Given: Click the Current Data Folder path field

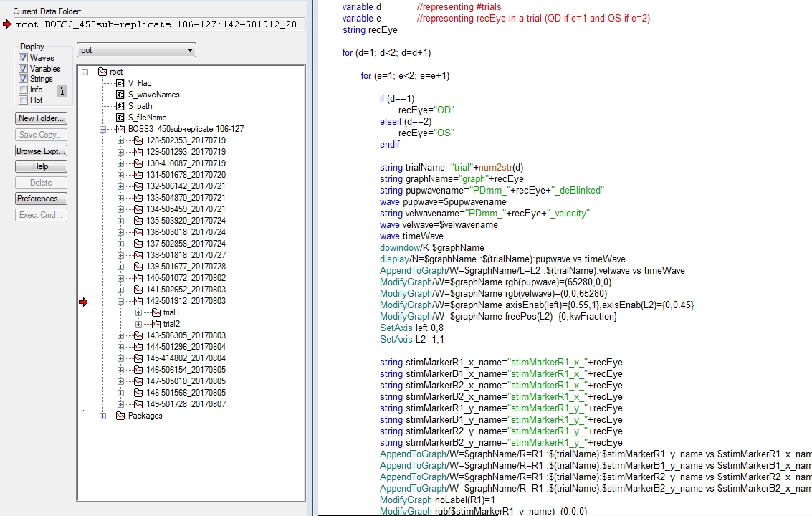Looking at the screenshot, I should point(158,24).
